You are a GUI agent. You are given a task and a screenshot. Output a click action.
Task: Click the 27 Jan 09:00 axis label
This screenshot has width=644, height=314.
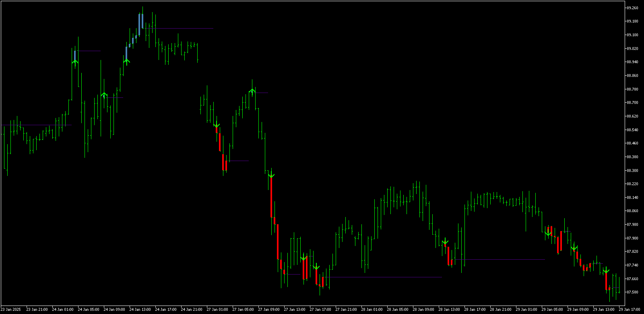click(x=269, y=310)
